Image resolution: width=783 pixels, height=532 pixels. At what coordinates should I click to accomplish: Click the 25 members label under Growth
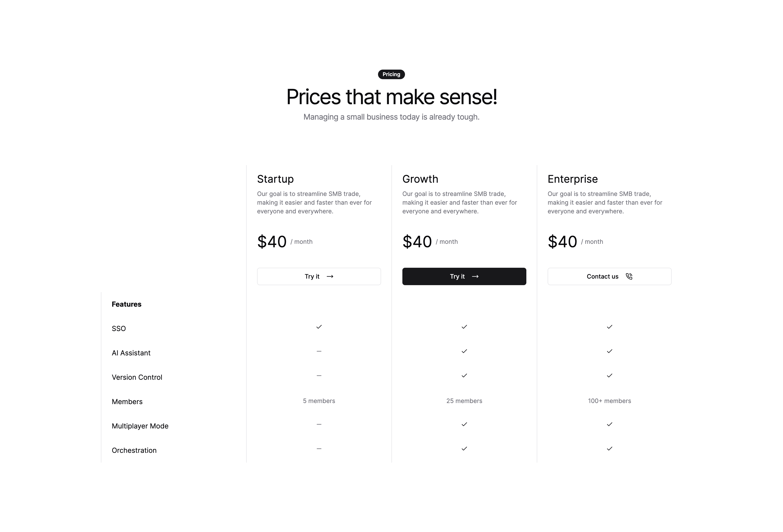pyautogui.click(x=464, y=401)
